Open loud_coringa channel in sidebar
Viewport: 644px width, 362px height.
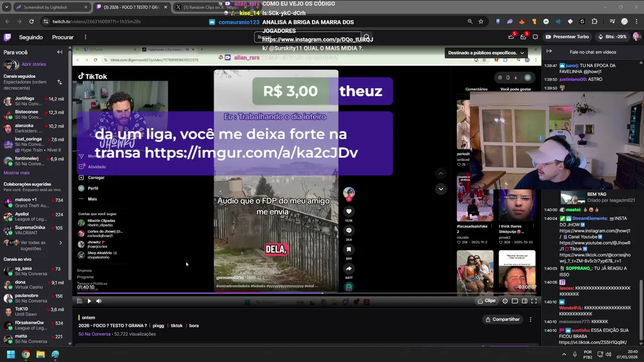tap(34, 144)
